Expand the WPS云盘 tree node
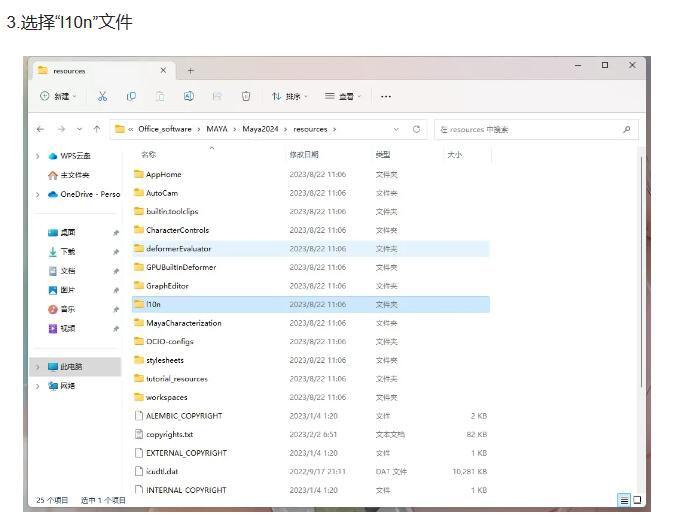The width and height of the screenshot is (673, 517). (x=38, y=156)
